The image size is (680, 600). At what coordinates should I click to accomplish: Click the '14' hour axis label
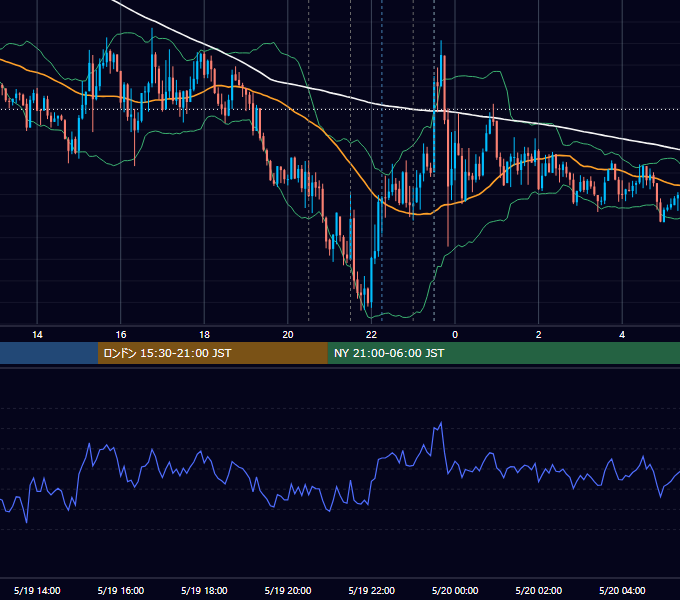[x=37, y=335]
